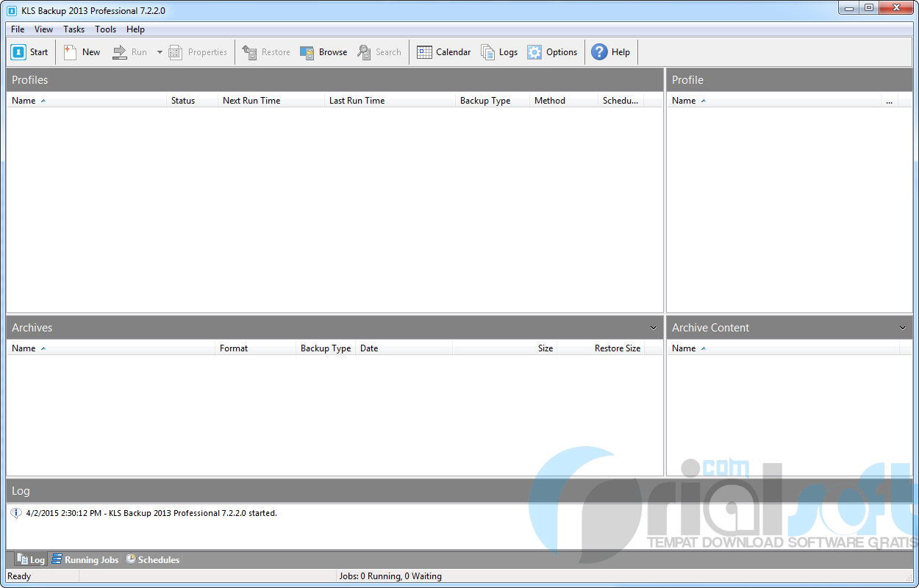Switch to the Log tab

(x=31, y=559)
